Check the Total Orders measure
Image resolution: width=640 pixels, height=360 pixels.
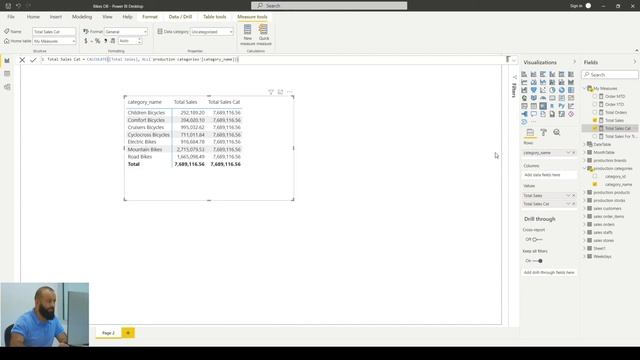[595, 112]
